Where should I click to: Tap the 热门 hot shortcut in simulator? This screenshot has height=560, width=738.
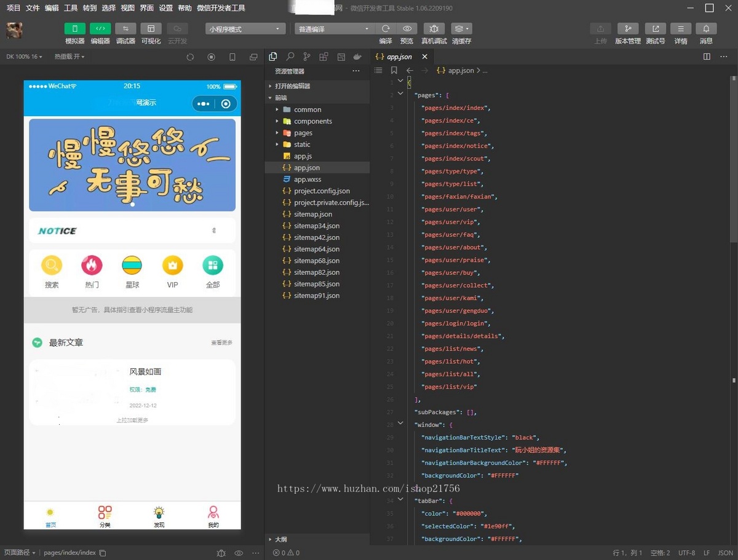coord(92,272)
